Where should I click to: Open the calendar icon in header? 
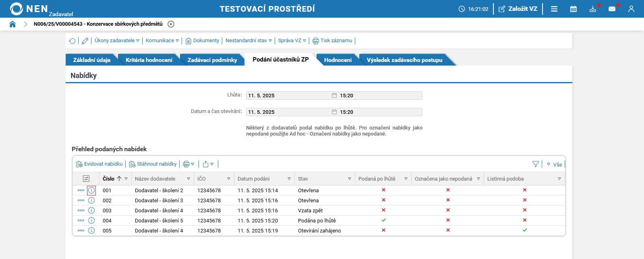[574, 9]
